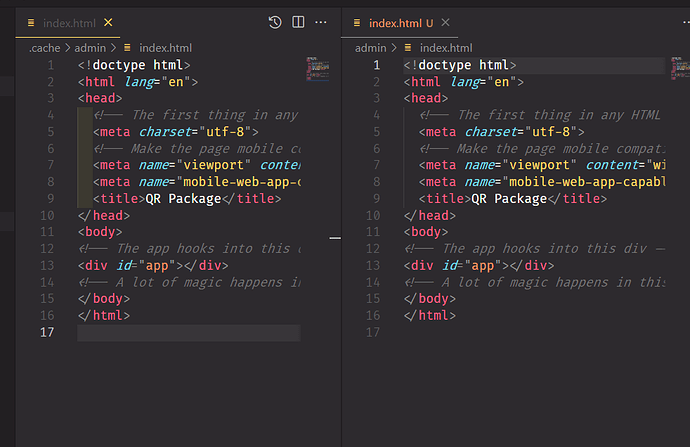This screenshot has height=447, width=690.
Task: Click line number 9 in the right editor
Action: (376, 198)
